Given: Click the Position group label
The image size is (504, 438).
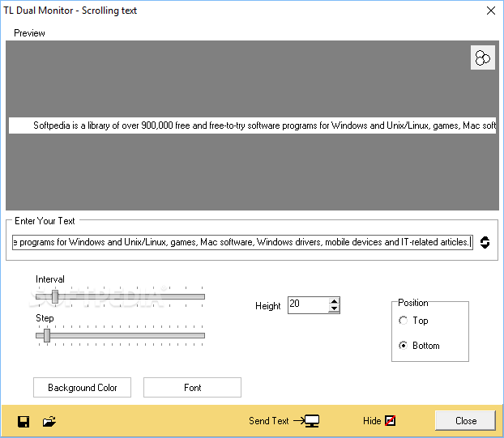Looking at the screenshot, I should pyautogui.click(x=413, y=303).
